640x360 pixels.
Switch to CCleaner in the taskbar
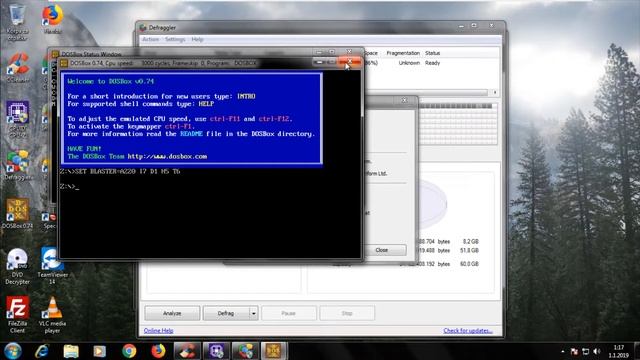(x=187, y=351)
